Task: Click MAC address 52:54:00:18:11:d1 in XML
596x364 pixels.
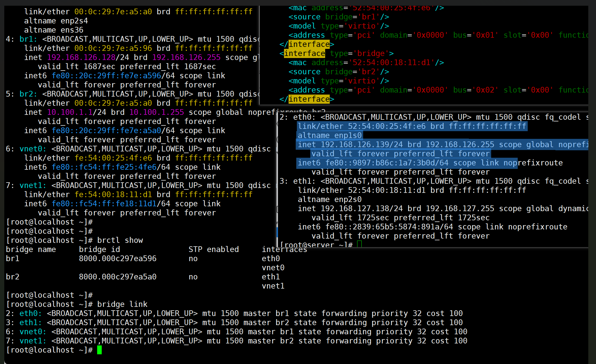Action: [x=391, y=63]
